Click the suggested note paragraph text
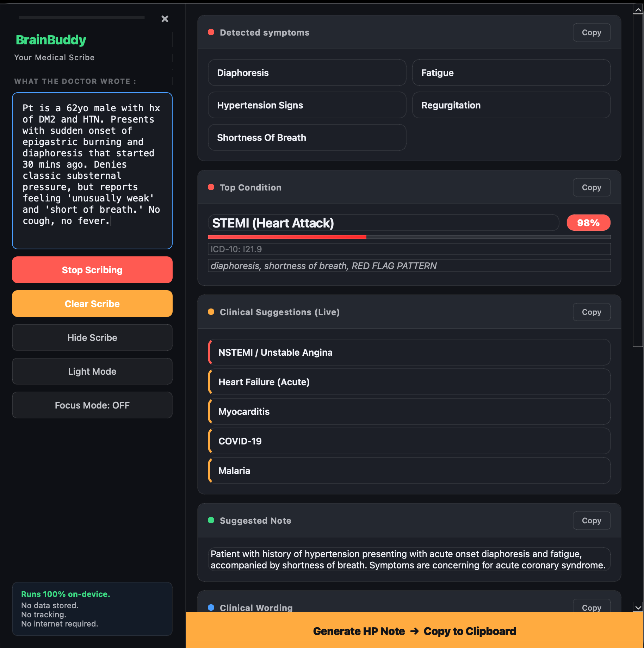The image size is (644, 648). (x=409, y=559)
